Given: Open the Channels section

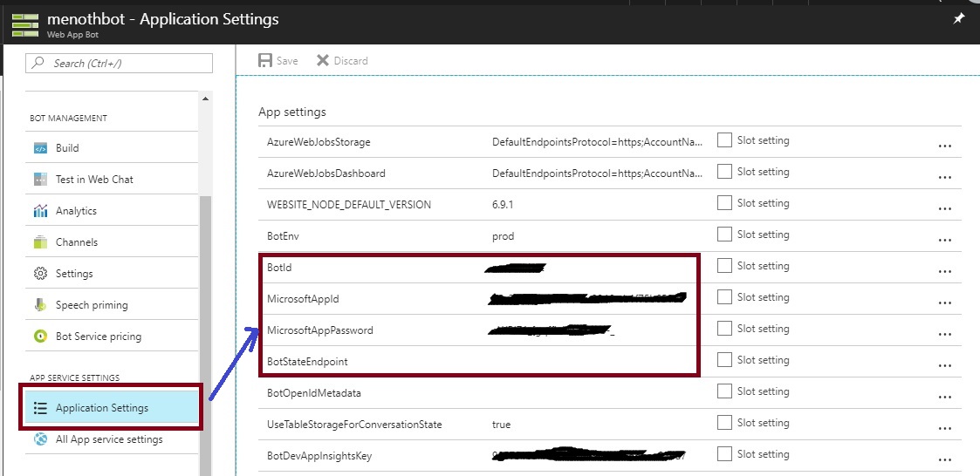Looking at the screenshot, I should click(x=111, y=241).
